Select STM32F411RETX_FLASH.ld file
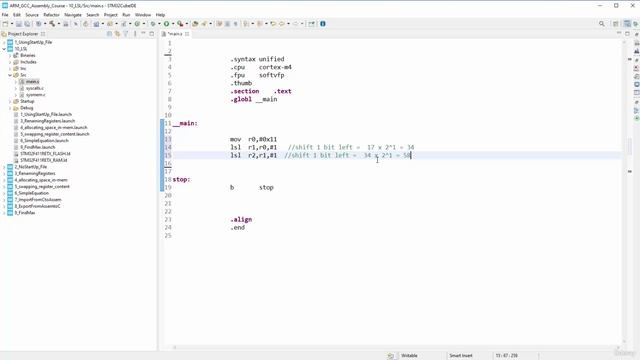 pos(45,154)
